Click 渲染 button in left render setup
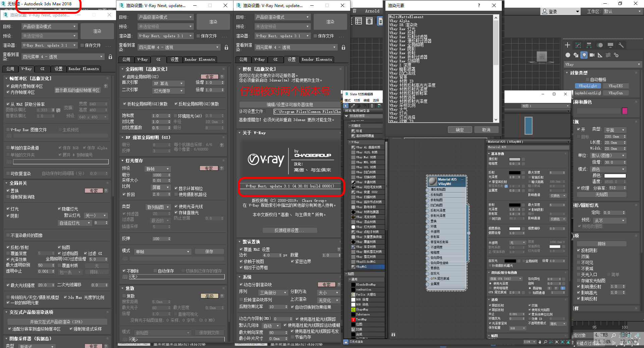The width and height of the screenshot is (644, 348). (97, 31)
